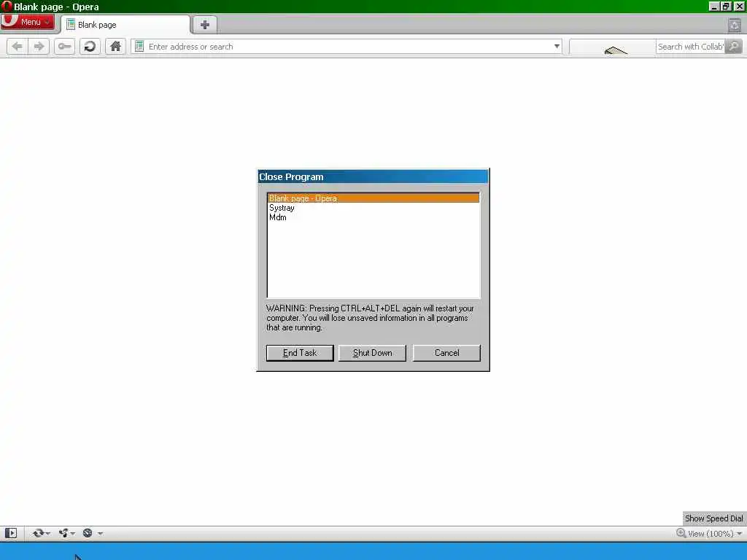The height and width of the screenshot is (560, 747).
Task: Expand the Opera Turbo dropdown arrow
Action: (x=100, y=533)
